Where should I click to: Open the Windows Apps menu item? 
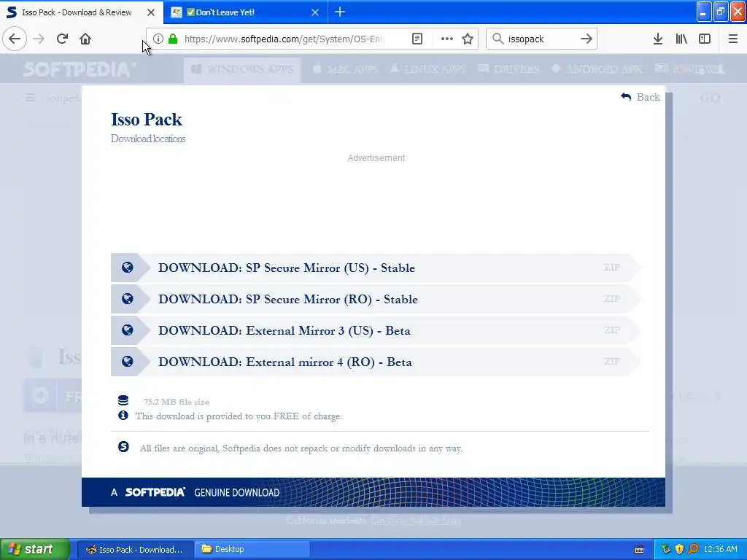coord(242,69)
